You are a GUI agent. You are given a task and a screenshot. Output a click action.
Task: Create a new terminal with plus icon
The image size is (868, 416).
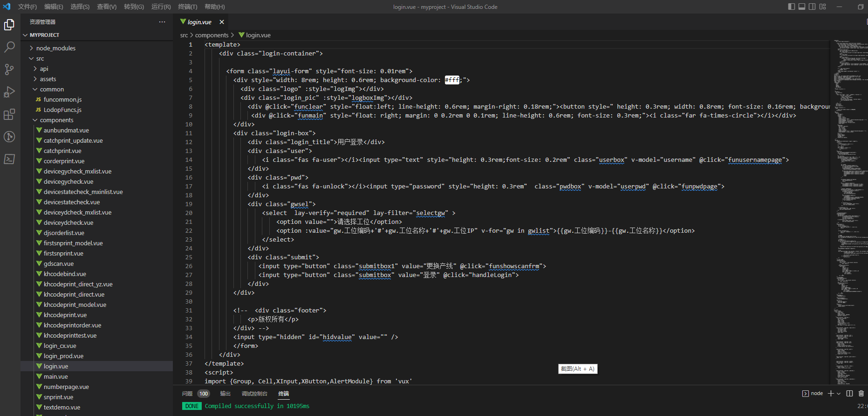(831, 394)
